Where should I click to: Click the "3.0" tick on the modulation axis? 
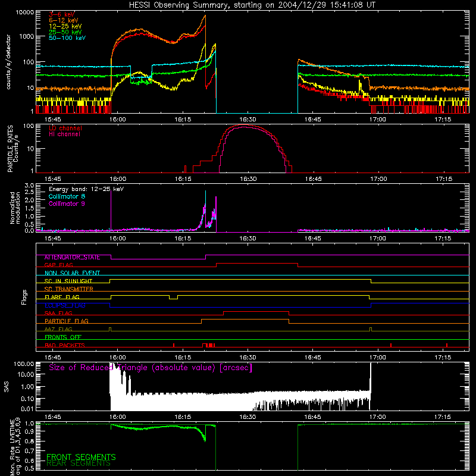pyautogui.click(x=29, y=186)
